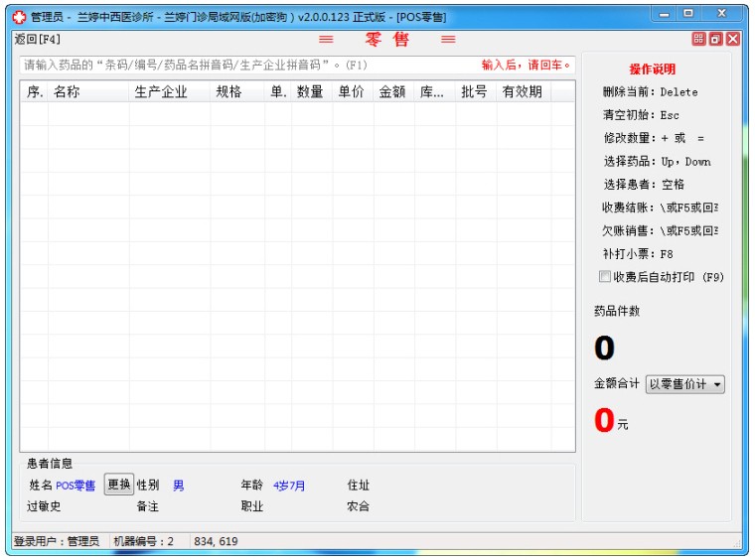The height and width of the screenshot is (560, 755).
Task: Click the red total amount 0 元
Action: point(611,420)
